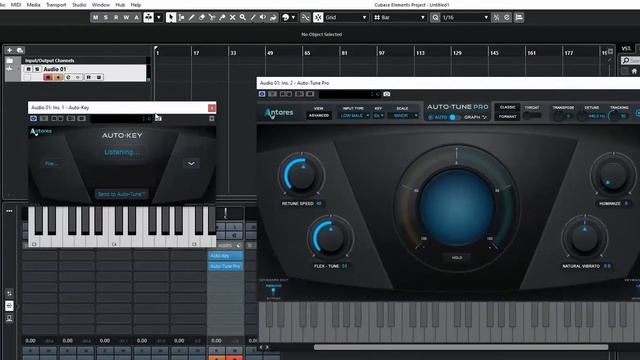Select the Split scissors tool
The height and width of the screenshot is (360, 640).
click(212, 18)
